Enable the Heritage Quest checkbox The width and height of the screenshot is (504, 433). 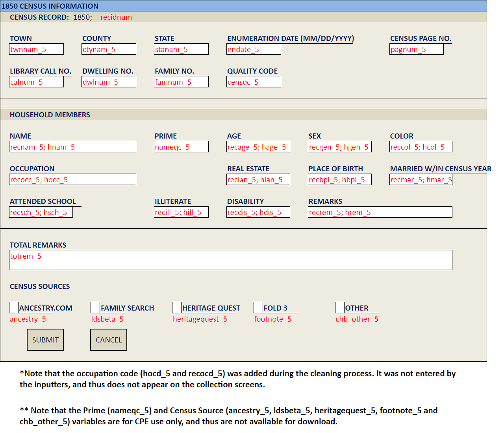tap(177, 307)
